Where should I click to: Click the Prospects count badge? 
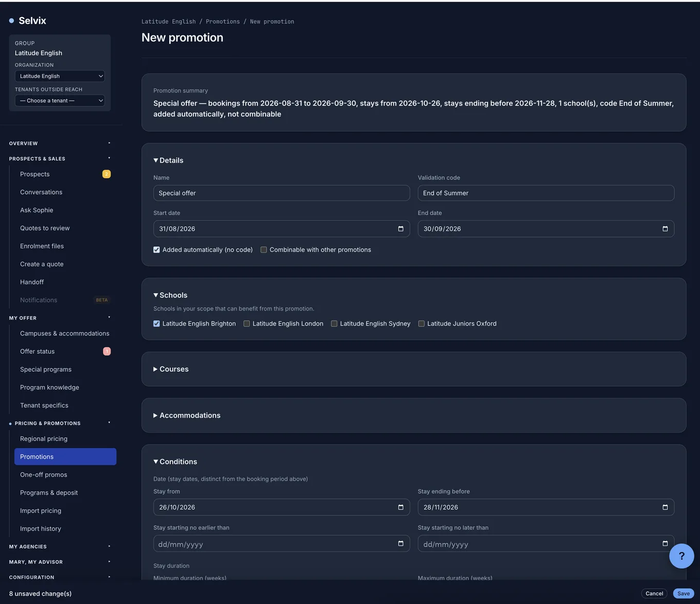coord(107,174)
